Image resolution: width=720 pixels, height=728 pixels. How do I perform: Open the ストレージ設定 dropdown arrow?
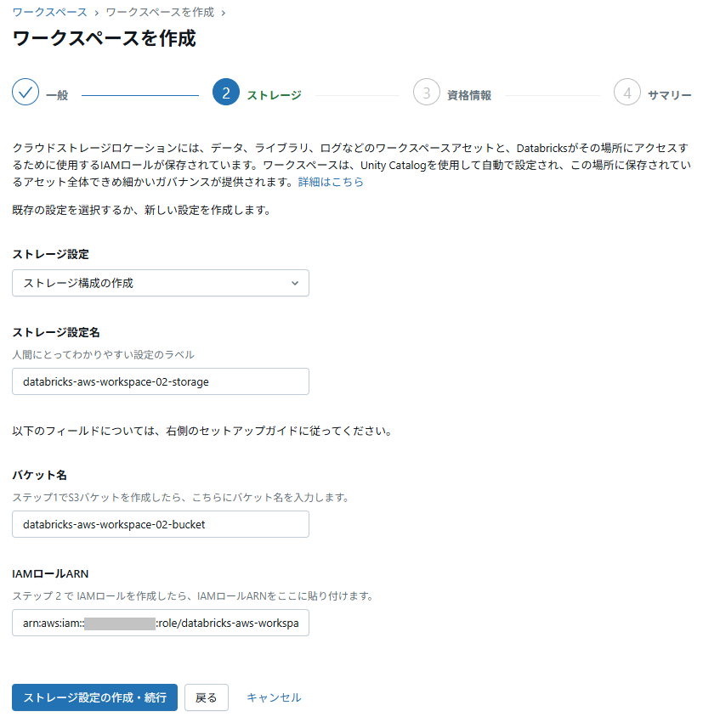tap(295, 283)
